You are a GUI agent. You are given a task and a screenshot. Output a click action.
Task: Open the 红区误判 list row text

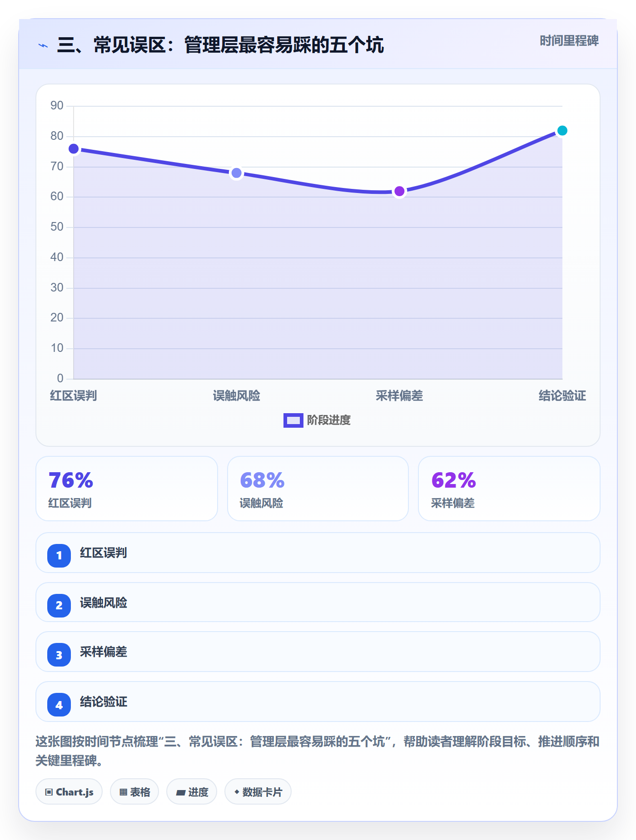click(104, 553)
